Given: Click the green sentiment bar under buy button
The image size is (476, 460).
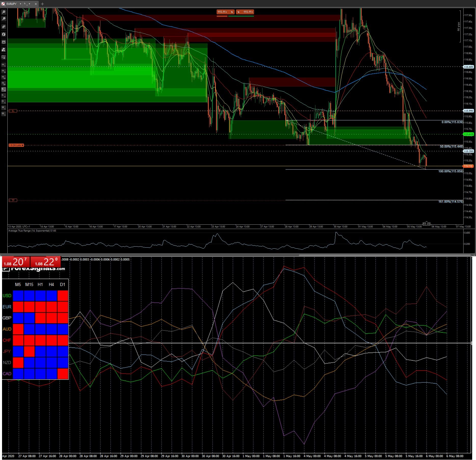Looking at the screenshot, I should (x=241, y=16).
